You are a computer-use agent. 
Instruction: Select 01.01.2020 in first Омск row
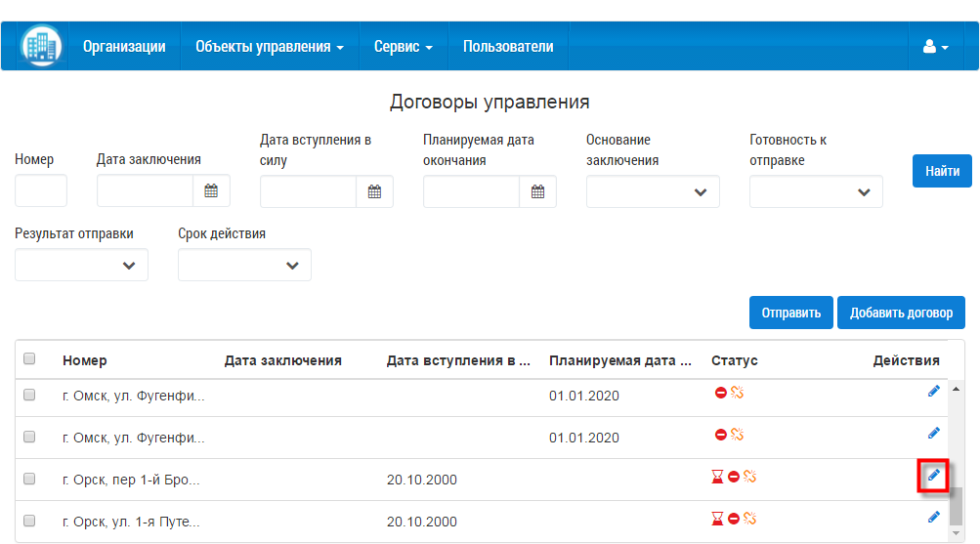pyautogui.click(x=583, y=396)
